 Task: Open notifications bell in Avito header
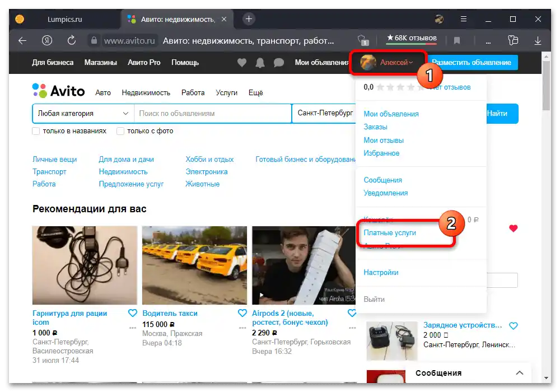260,63
